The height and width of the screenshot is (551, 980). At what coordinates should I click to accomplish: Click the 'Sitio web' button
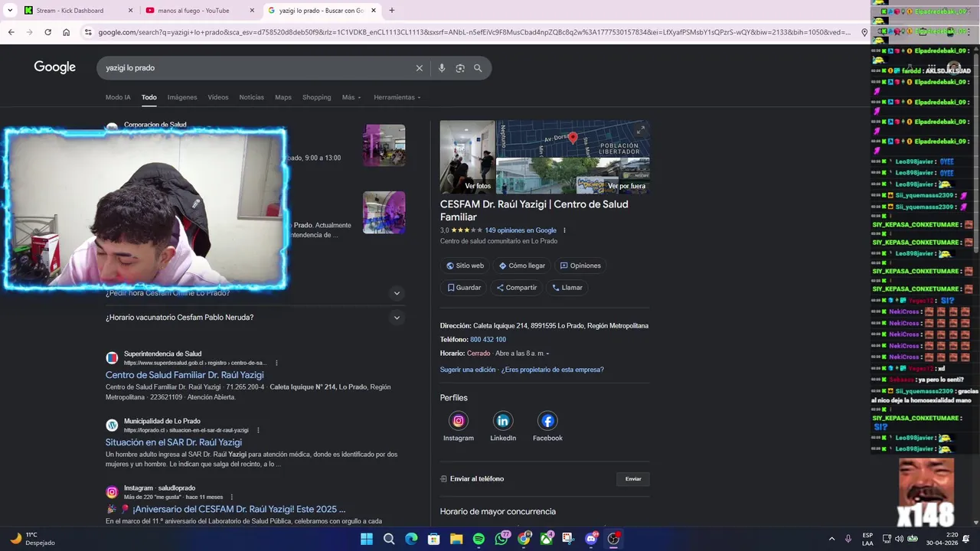click(x=465, y=266)
